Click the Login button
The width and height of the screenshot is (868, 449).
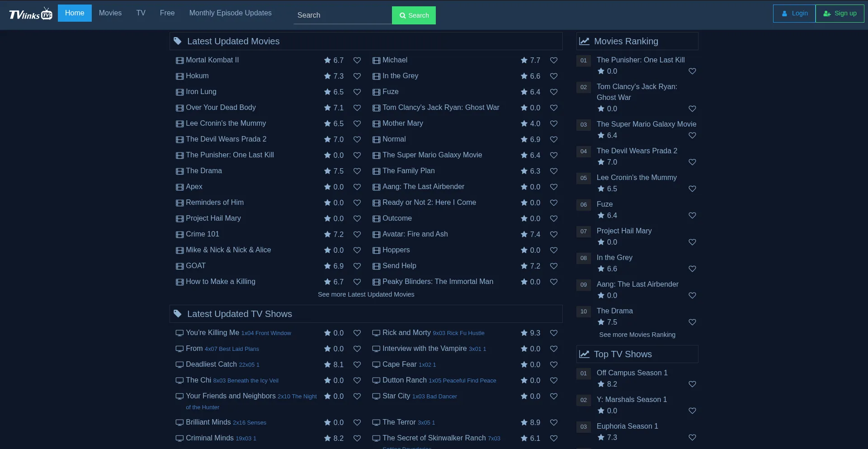[x=794, y=14]
